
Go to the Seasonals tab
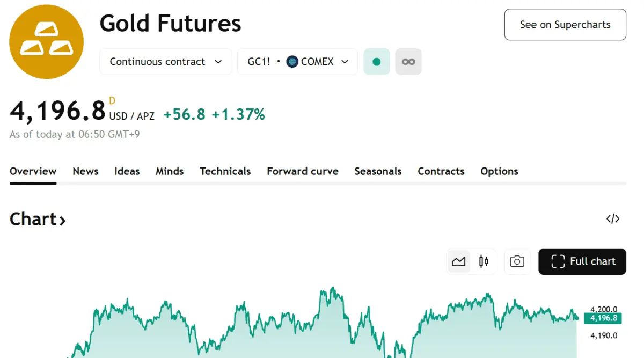(378, 171)
